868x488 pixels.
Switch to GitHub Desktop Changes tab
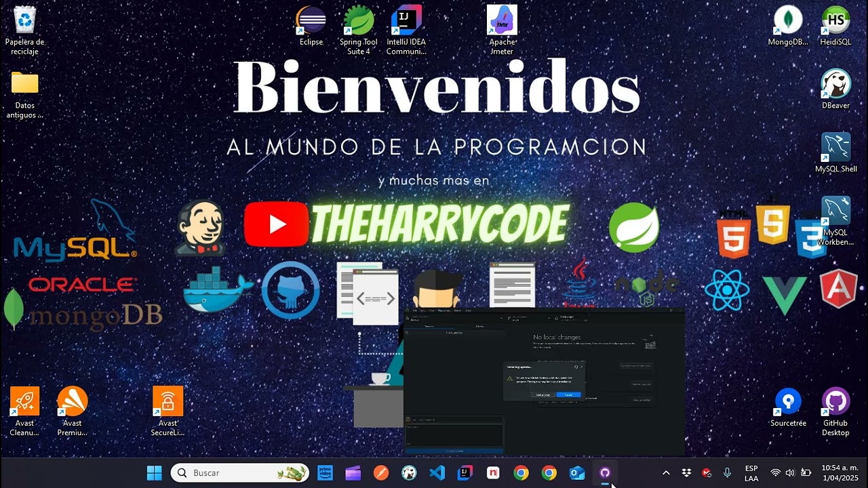pos(429,326)
